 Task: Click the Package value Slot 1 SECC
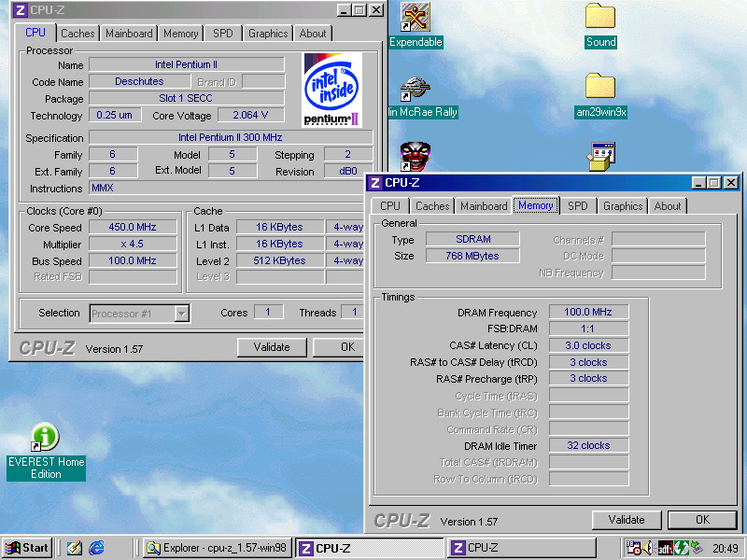click(x=186, y=98)
